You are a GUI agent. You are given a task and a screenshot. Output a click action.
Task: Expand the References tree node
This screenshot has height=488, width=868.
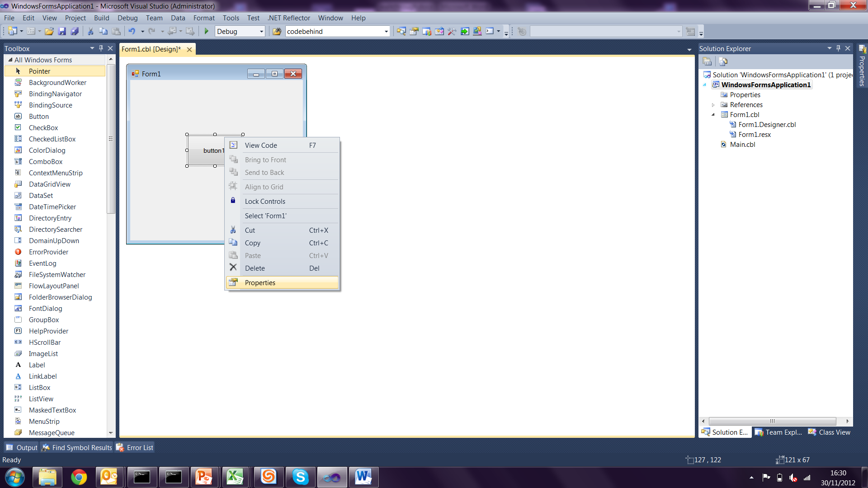coord(713,105)
